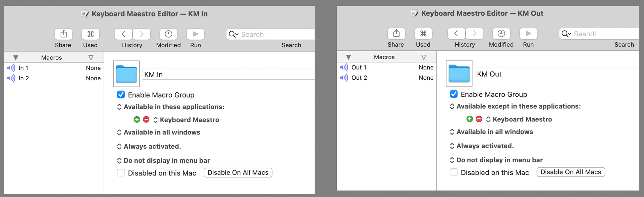This screenshot has height=197, width=644.
Task: Open Used macros in KM In window
Action: click(x=91, y=34)
